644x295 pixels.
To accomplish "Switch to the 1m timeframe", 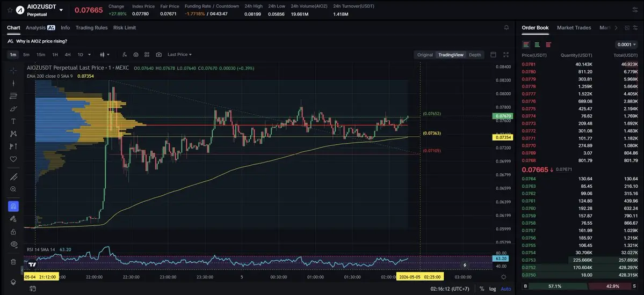I will click(13, 55).
